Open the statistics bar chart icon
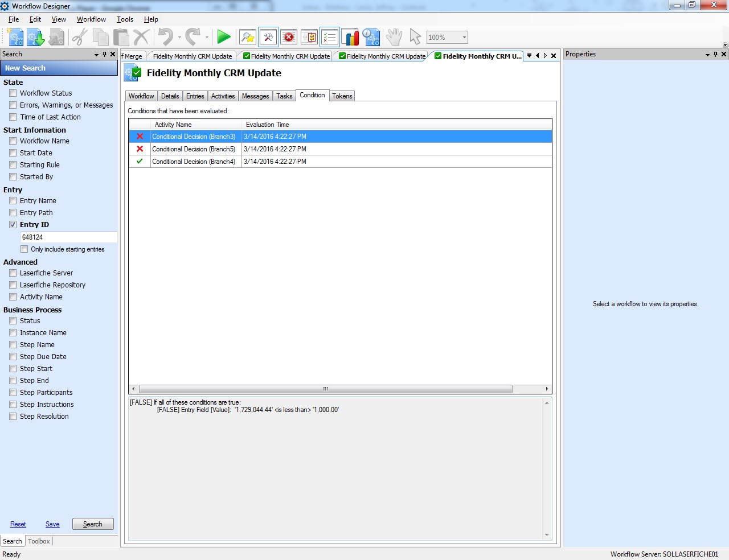The image size is (729, 560). 350,38
